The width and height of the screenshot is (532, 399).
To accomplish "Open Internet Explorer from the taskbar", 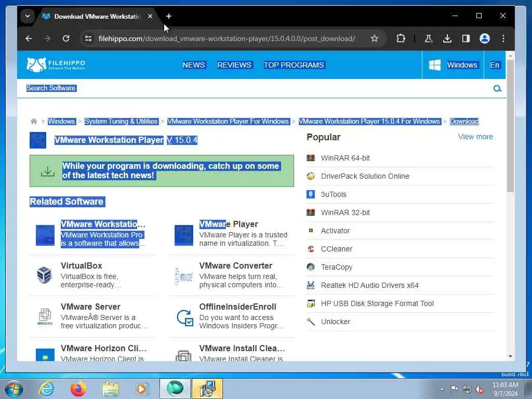I will click(46, 389).
